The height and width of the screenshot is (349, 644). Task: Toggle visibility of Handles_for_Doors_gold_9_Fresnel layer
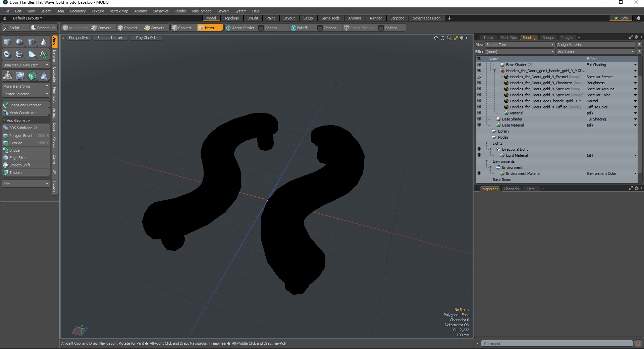(x=479, y=77)
